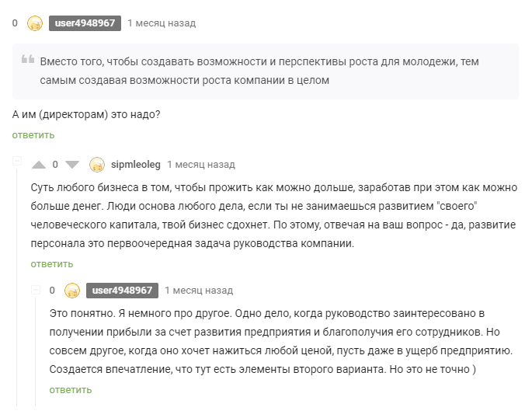Image resolution: width=532 pixels, height=411 pixels.
Task: Click the rating number on the top comment
Action: pos(16,23)
